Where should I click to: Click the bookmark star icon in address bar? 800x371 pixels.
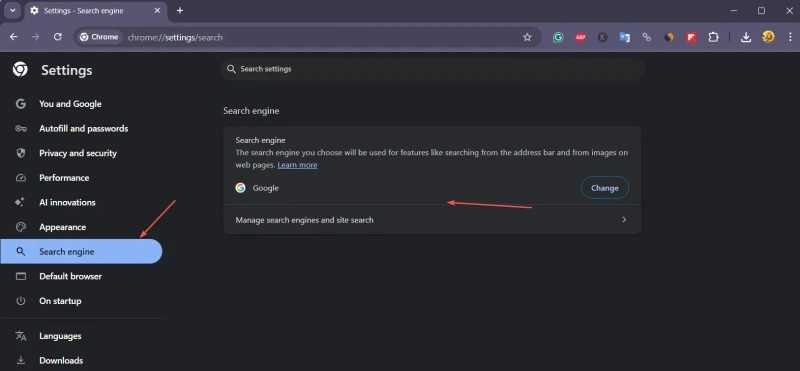coord(527,37)
